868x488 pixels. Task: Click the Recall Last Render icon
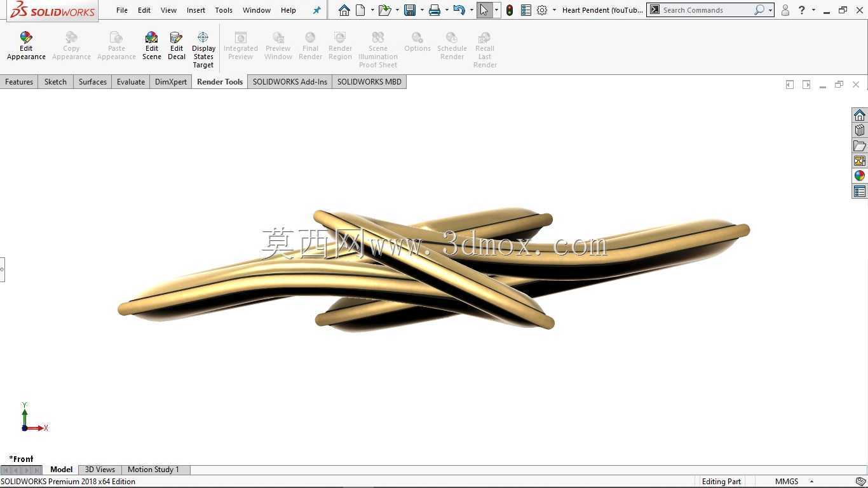pos(485,37)
